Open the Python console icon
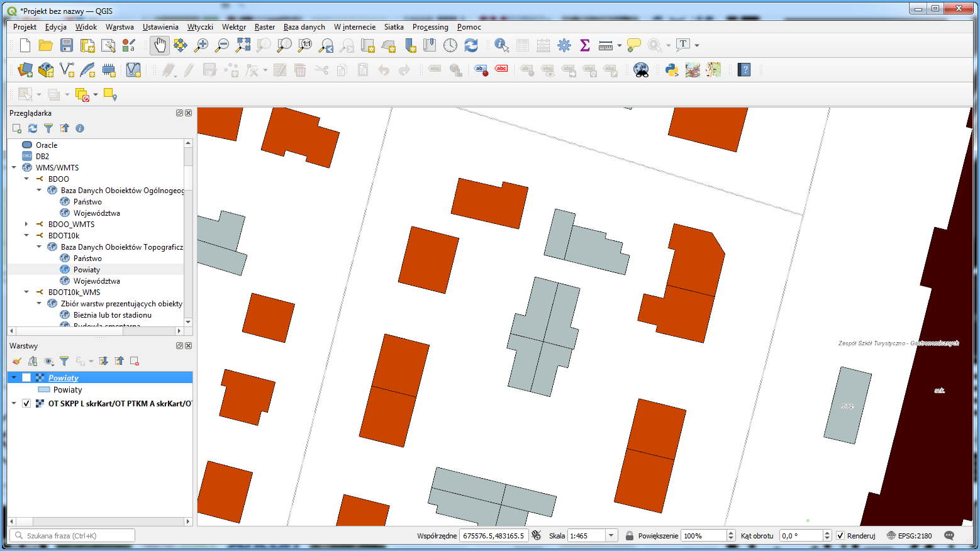This screenshot has width=980, height=551. click(x=672, y=70)
